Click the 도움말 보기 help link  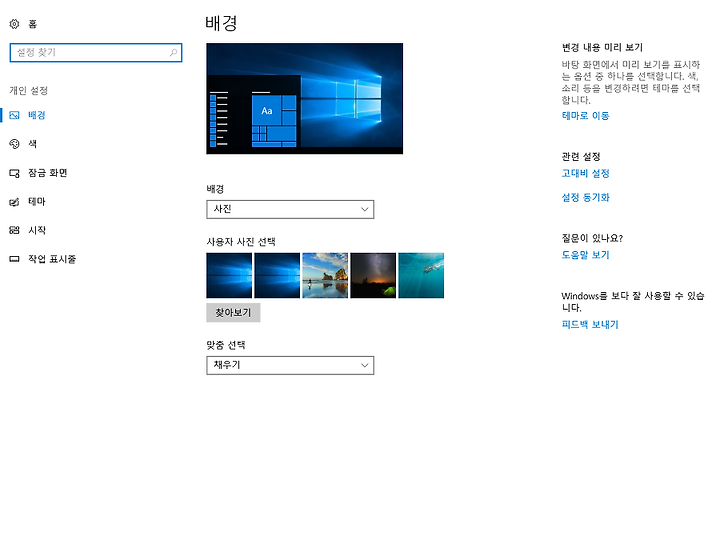tap(585, 255)
